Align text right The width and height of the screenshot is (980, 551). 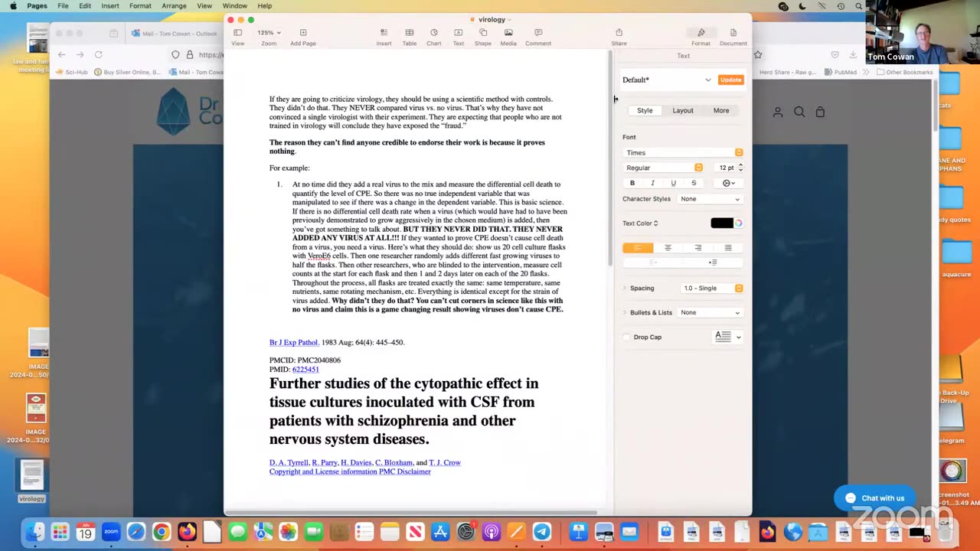point(697,248)
